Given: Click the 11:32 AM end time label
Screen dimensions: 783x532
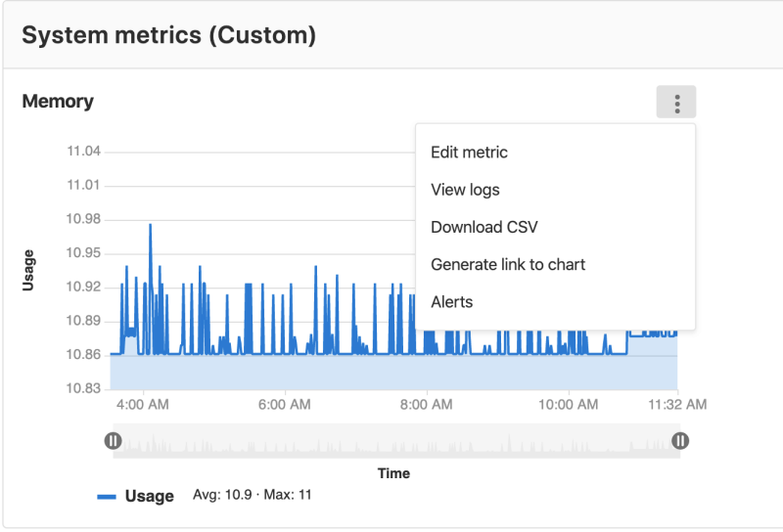Looking at the screenshot, I should tap(678, 404).
